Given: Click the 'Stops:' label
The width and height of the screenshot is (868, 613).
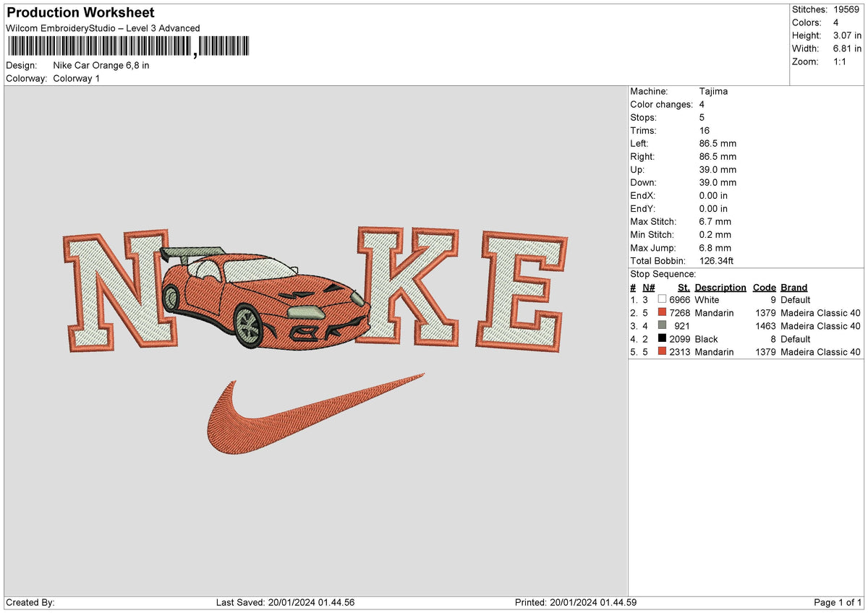Looking at the screenshot, I should point(644,117).
